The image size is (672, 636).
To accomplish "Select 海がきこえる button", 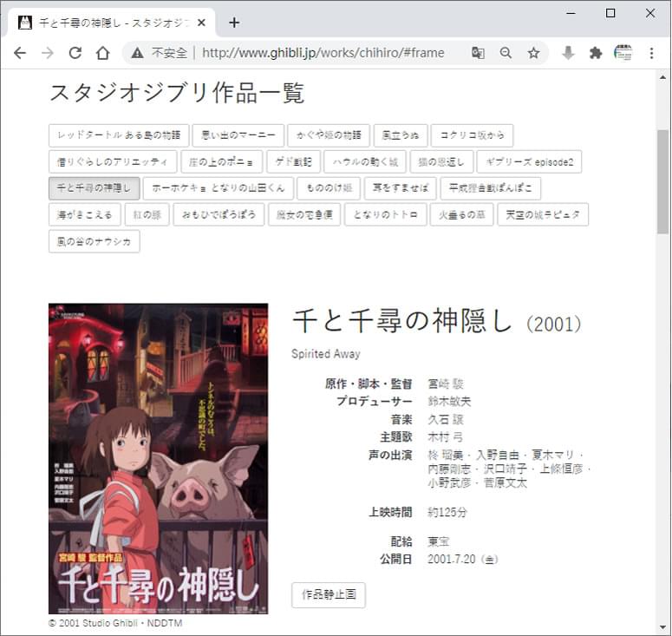I will (85, 214).
